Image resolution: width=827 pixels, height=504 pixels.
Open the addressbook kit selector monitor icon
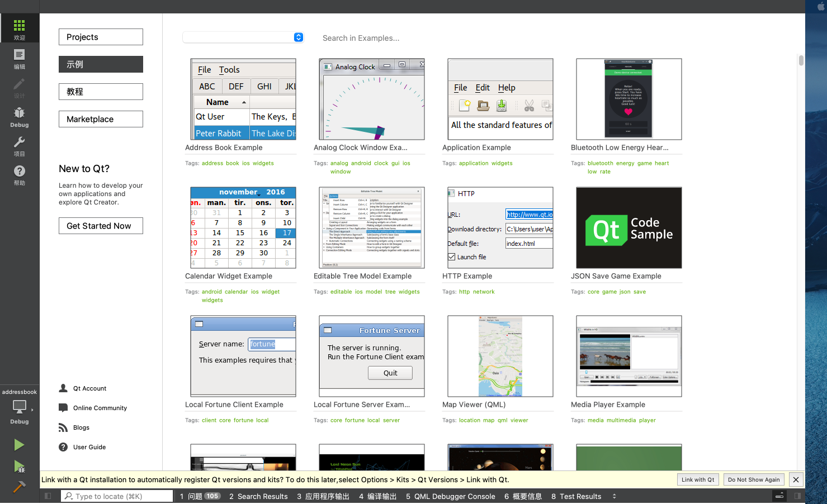click(x=20, y=407)
